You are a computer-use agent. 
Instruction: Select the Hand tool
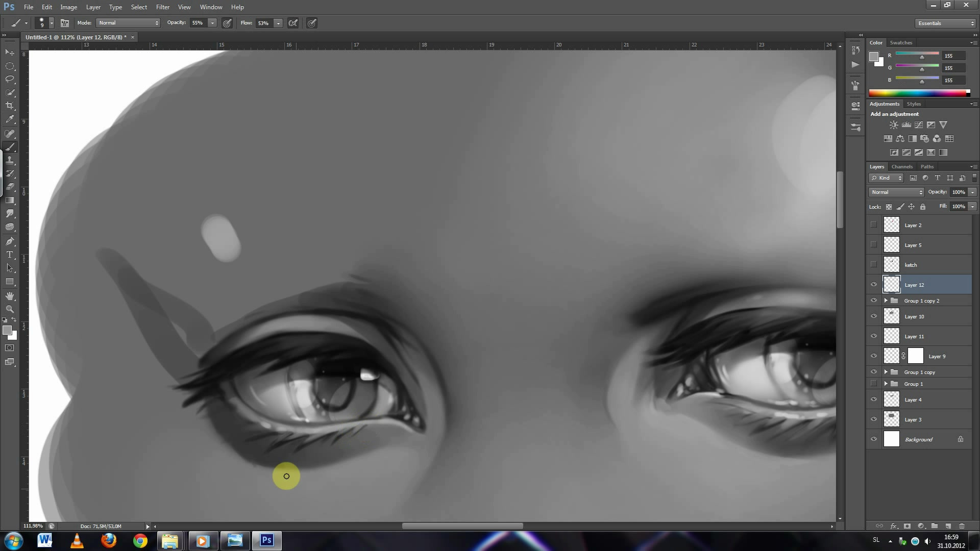pyautogui.click(x=10, y=296)
